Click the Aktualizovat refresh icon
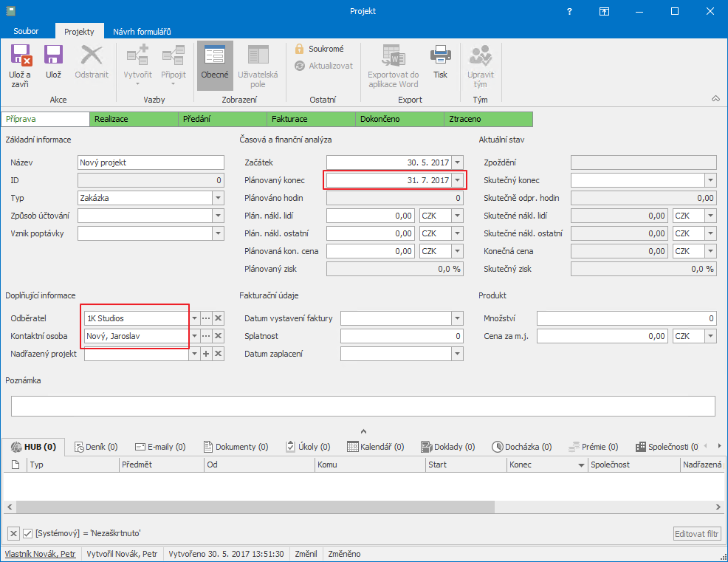This screenshot has width=728, height=562. click(300, 66)
